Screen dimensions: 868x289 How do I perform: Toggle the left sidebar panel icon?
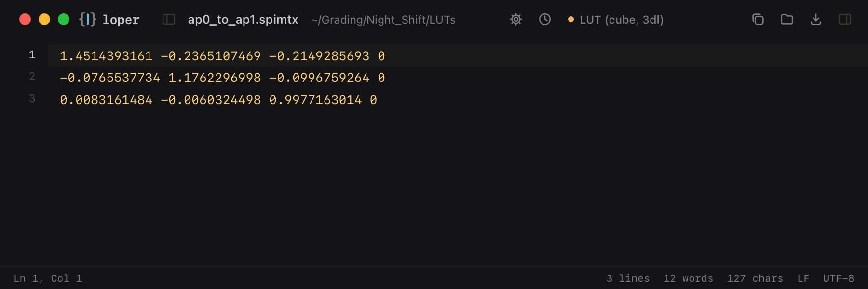[169, 19]
